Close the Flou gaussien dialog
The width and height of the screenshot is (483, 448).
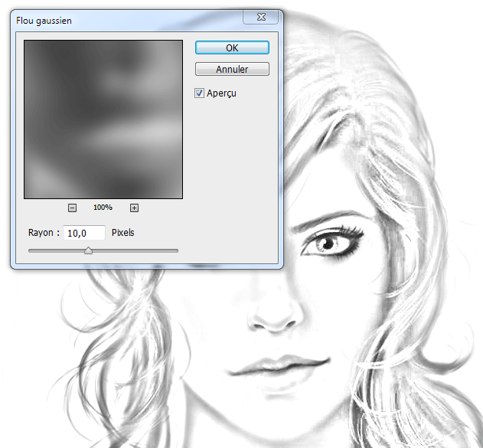point(264,17)
